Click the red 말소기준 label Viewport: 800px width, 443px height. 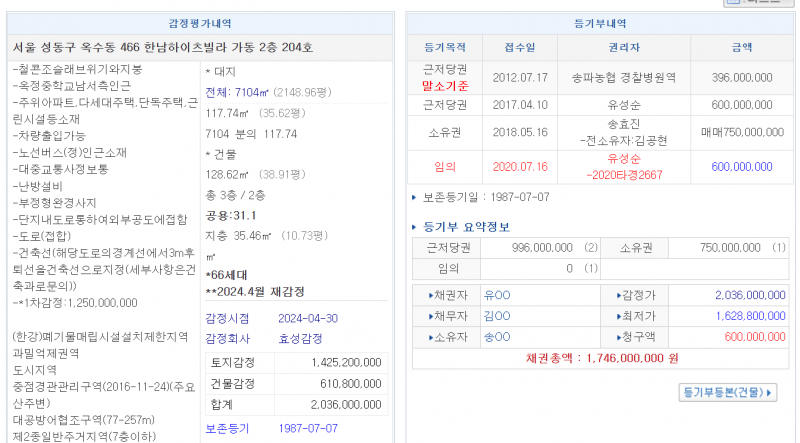[445, 85]
